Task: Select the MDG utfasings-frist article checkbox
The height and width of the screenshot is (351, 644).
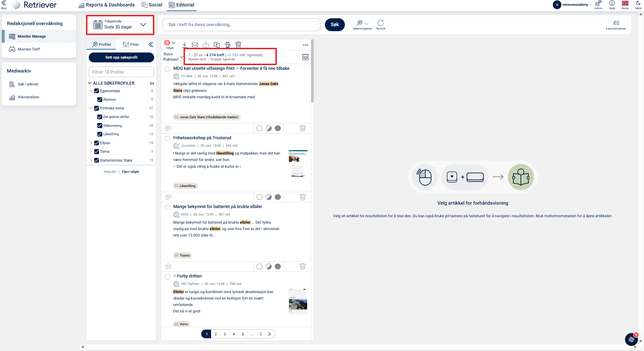Action: click(x=168, y=69)
